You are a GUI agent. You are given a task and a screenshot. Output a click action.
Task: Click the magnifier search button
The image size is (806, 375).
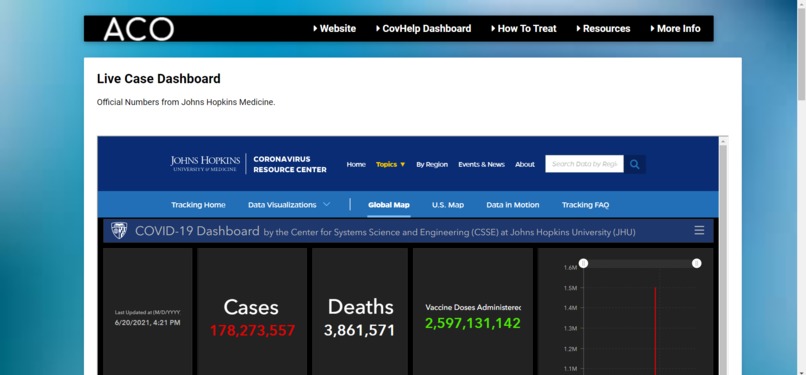(x=635, y=164)
